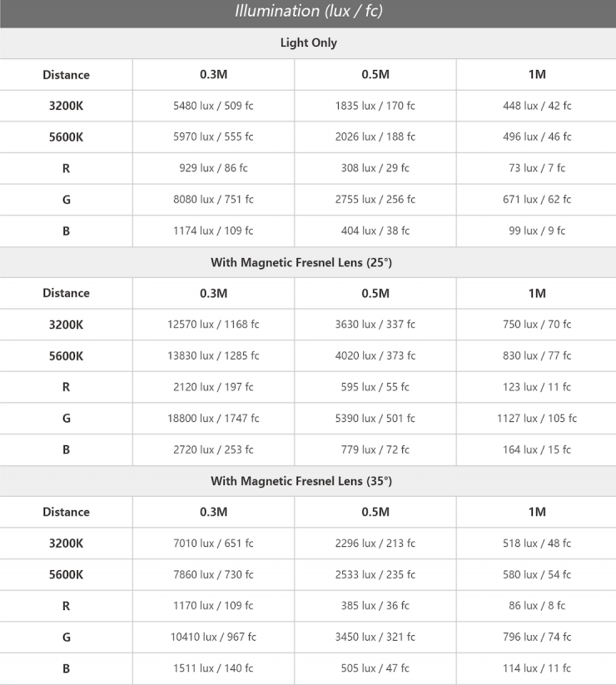Select the 448 lux / 42 fc cell
This screenshot has width=616, height=685.
(x=537, y=106)
